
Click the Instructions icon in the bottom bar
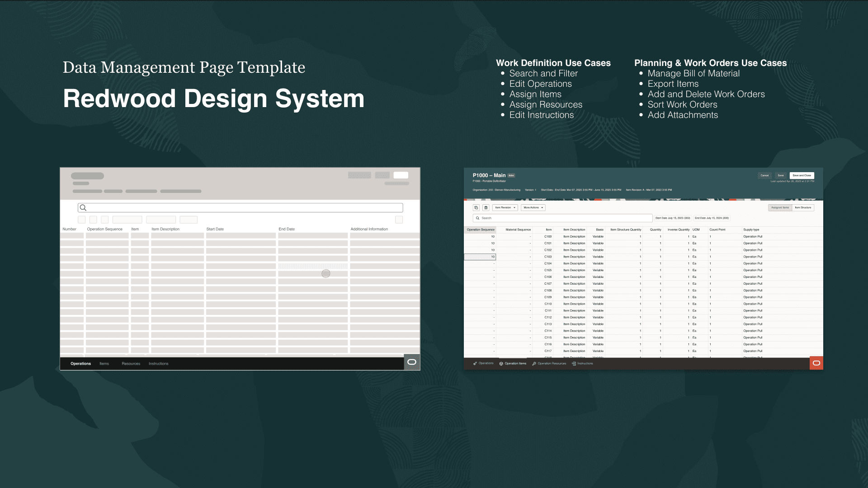point(574,364)
